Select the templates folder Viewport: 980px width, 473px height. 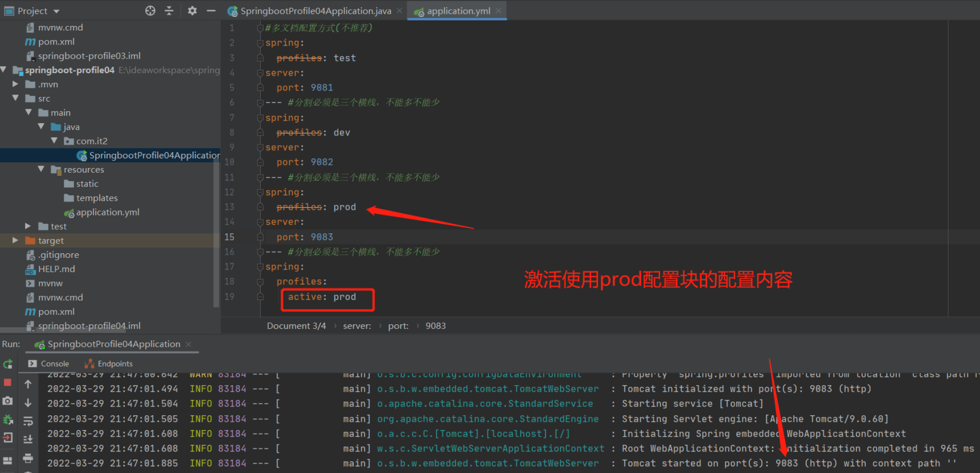[91, 198]
